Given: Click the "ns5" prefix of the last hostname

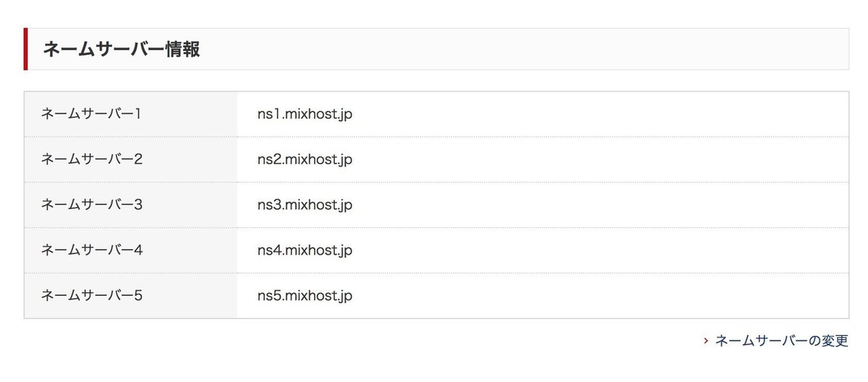Looking at the screenshot, I should pyautogui.click(x=268, y=296).
